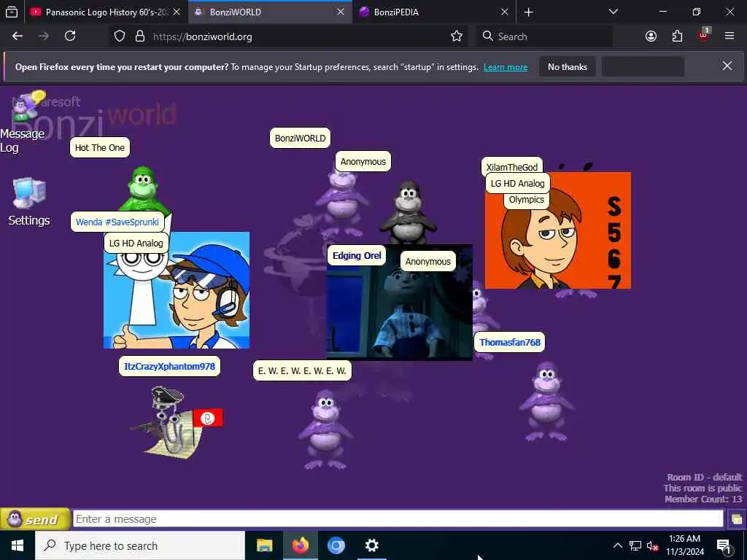Open the Settings computer icon
Viewport: 747px width, 560px height.
[29, 201]
